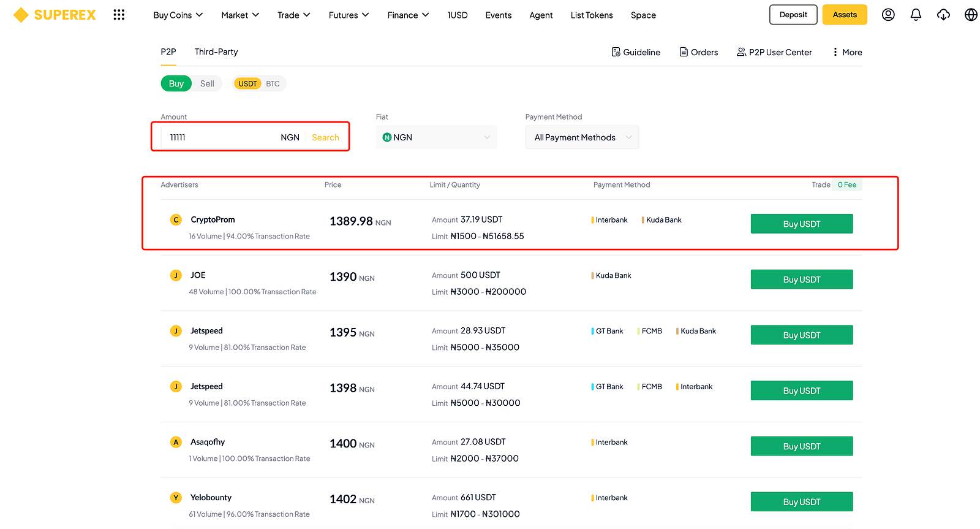Click CryptoProm advertiser avatar
Image resolution: width=980 pixels, height=529 pixels.
(x=176, y=219)
